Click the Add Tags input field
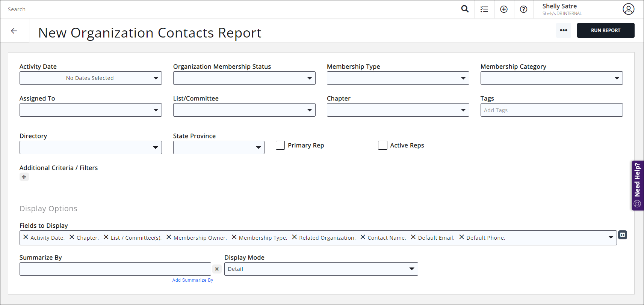This screenshot has width=644, height=305. (551, 110)
